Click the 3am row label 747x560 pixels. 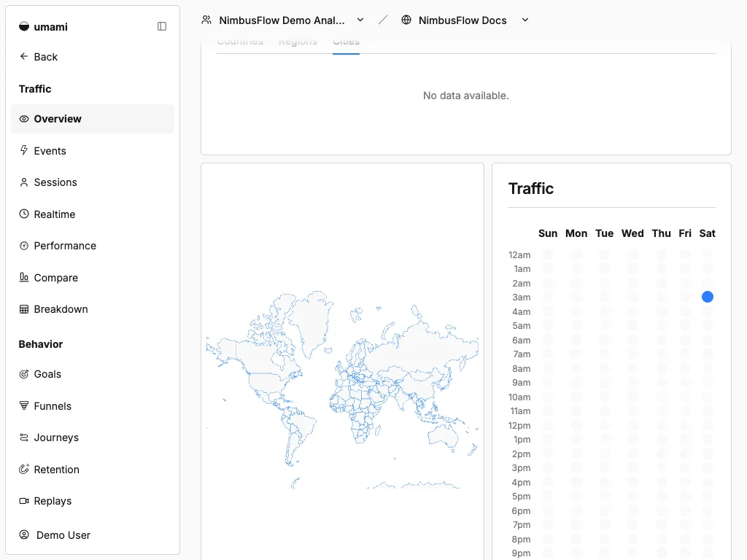click(521, 297)
